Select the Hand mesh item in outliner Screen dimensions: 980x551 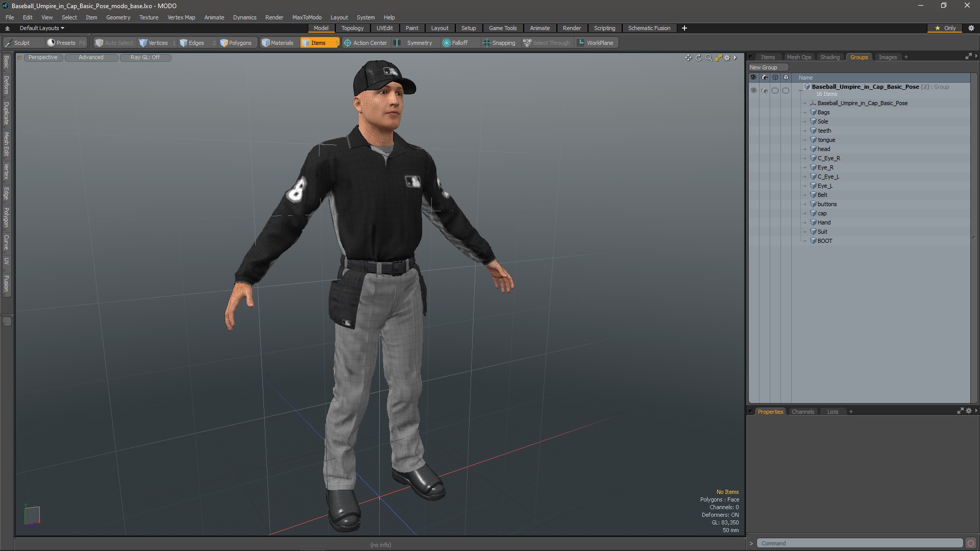(823, 222)
